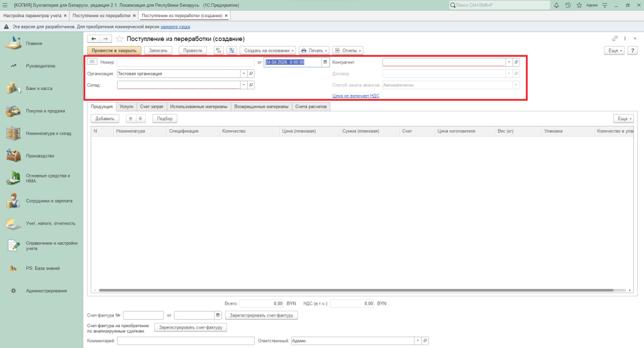
Task: Click the get link icon
Action: [x=615, y=39]
